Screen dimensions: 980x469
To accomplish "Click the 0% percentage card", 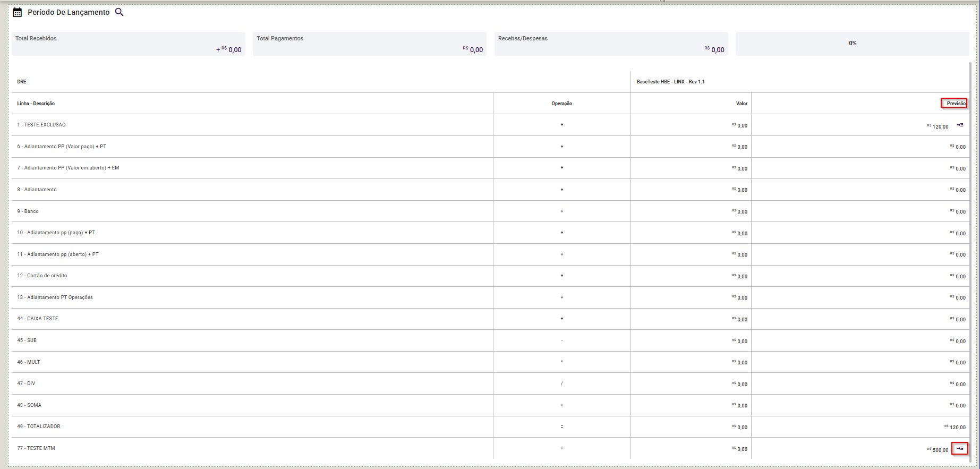I will pyautogui.click(x=853, y=44).
